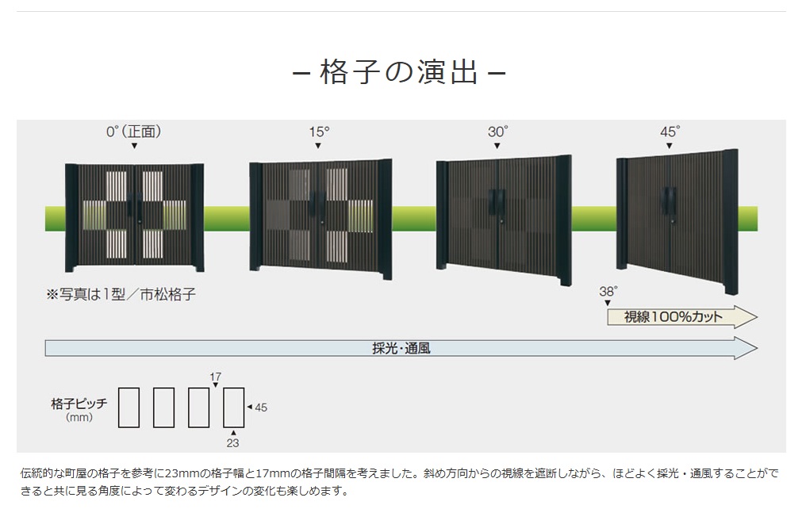Click the 格子ピッチ label
802x532 pixels.
click(x=79, y=404)
